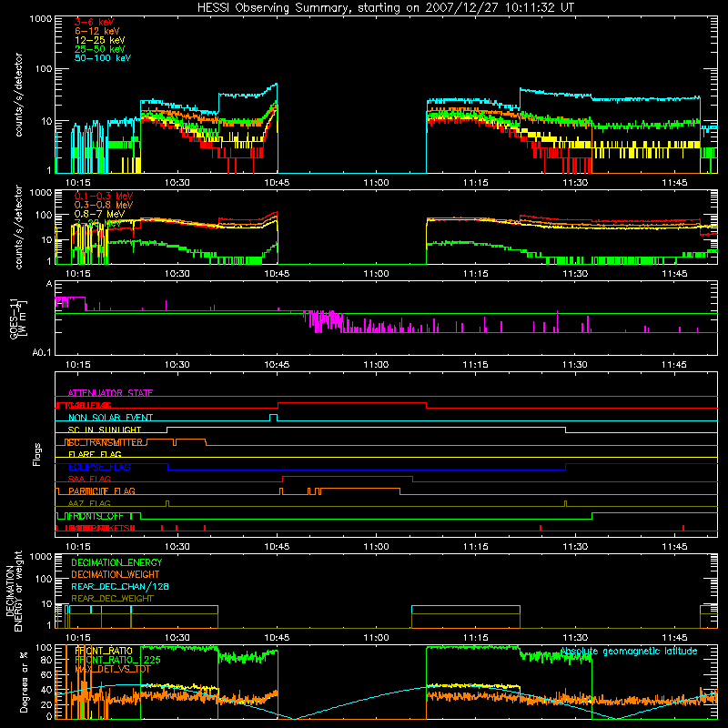728x728 pixels.
Task: Select the SAA_FLAG label
Action: click(x=89, y=479)
